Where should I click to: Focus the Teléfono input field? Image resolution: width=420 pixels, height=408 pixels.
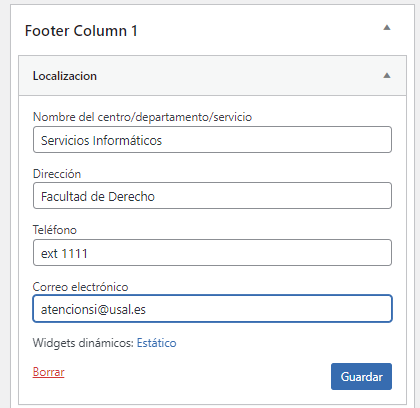(212, 253)
